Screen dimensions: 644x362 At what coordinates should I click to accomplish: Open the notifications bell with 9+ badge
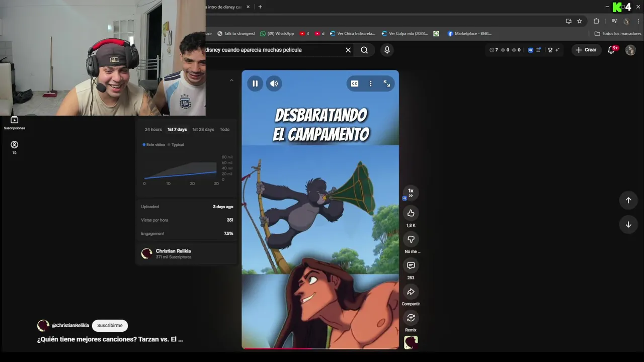coord(612,50)
